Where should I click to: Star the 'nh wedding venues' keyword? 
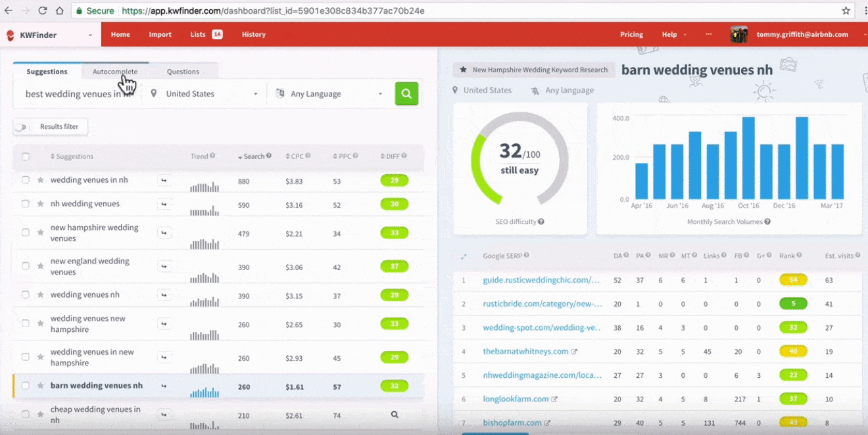point(40,204)
